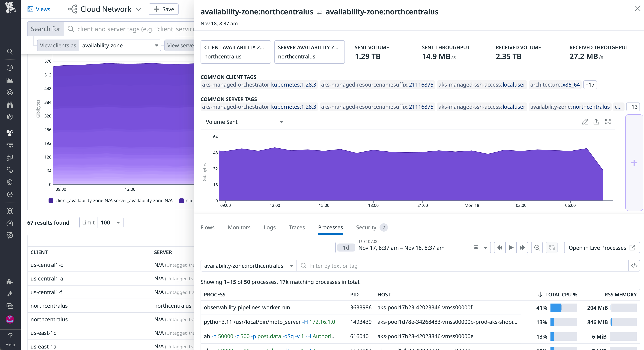Click the </> code icon beside the filter field

point(634,265)
